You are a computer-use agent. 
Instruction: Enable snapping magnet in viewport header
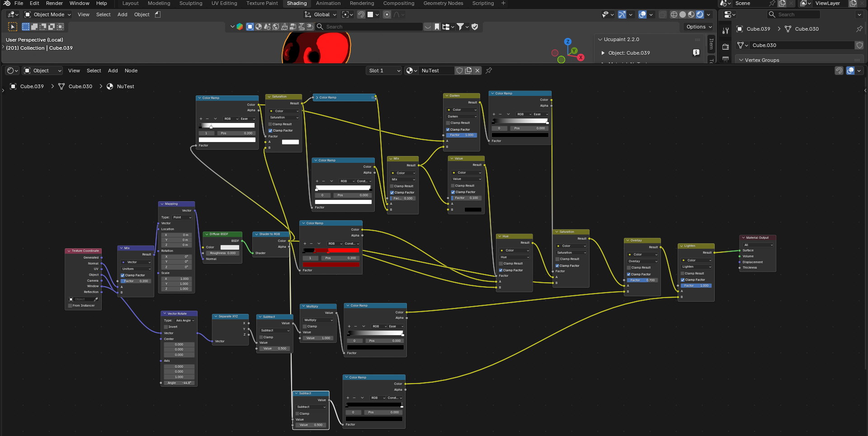click(x=361, y=14)
